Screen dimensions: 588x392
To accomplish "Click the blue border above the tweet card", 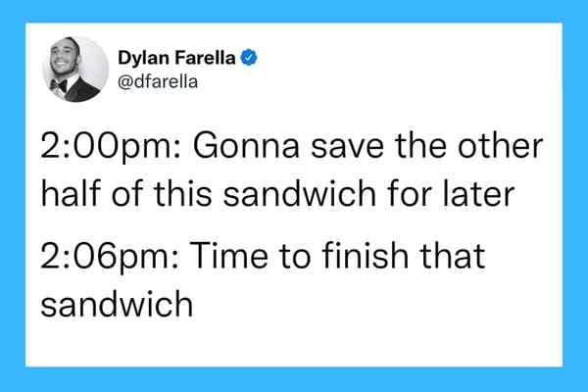I will [294, 11].
